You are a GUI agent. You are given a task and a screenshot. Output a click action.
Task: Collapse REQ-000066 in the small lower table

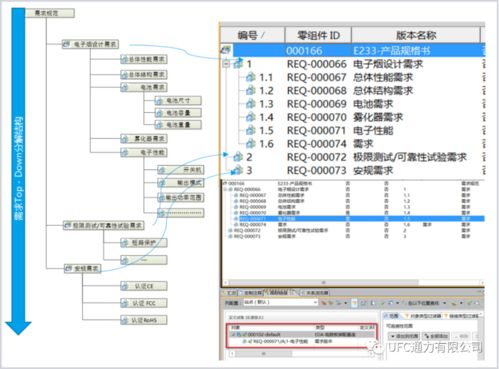click(226, 189)
